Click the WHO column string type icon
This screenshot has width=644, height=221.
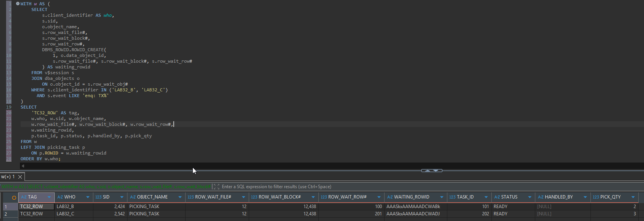click(60, 197)
